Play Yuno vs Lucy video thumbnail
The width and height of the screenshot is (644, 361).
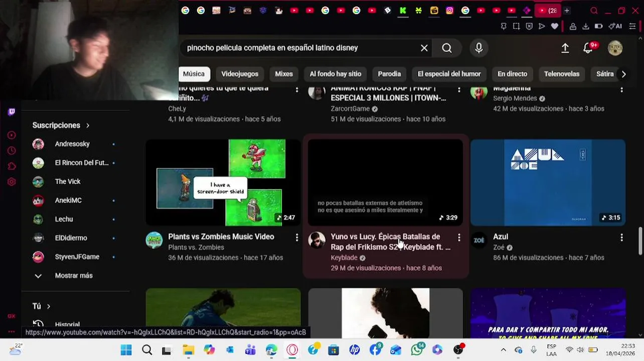[385, 183]
